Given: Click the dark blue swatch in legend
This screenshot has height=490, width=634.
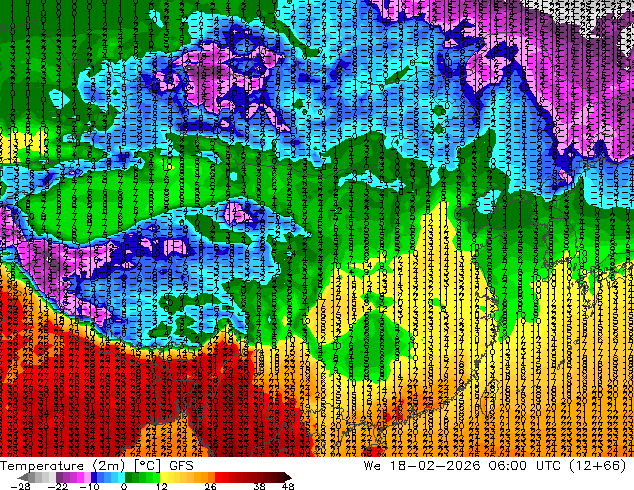Looking at the screenshot, I should pos(94,477).
